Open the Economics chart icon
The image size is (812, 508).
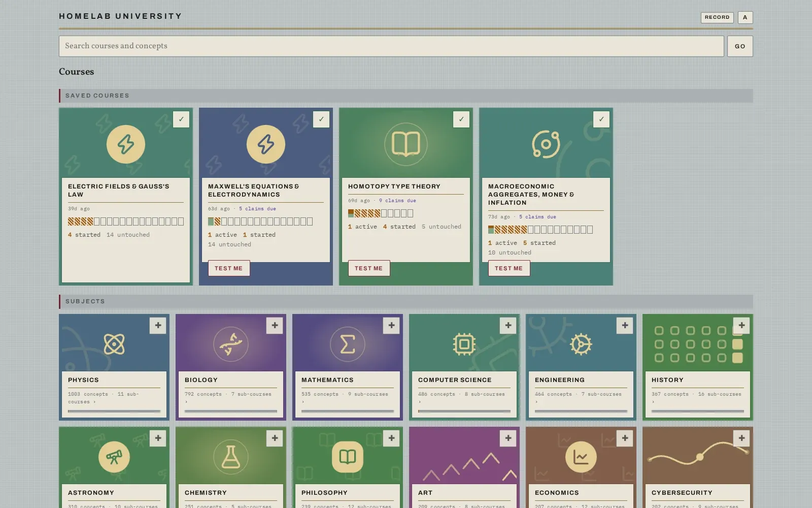[x=581, y=457]
